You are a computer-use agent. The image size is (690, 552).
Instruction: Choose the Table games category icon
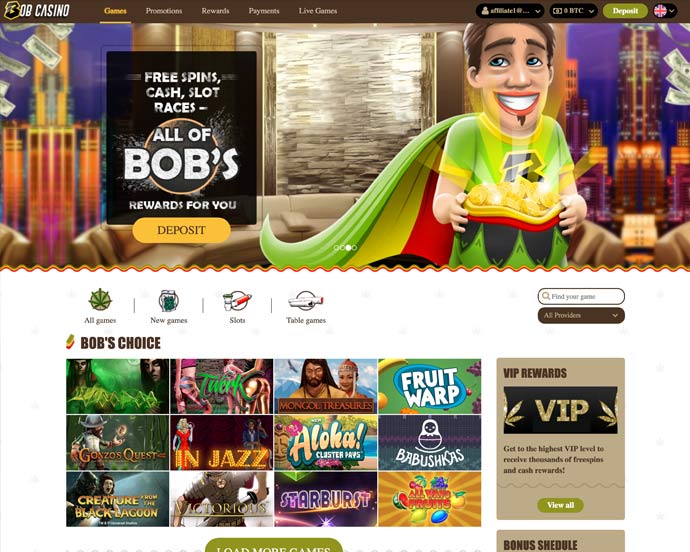[x=306, y=301]
